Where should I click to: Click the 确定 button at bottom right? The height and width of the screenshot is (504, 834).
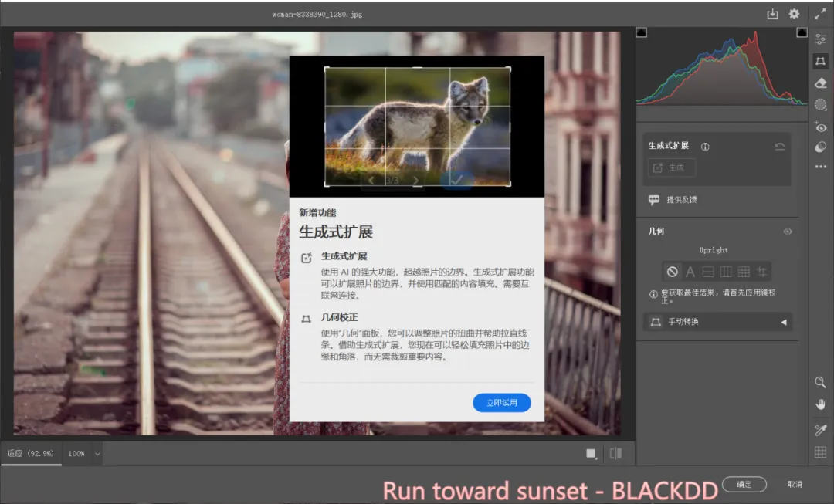coord(744,485)
